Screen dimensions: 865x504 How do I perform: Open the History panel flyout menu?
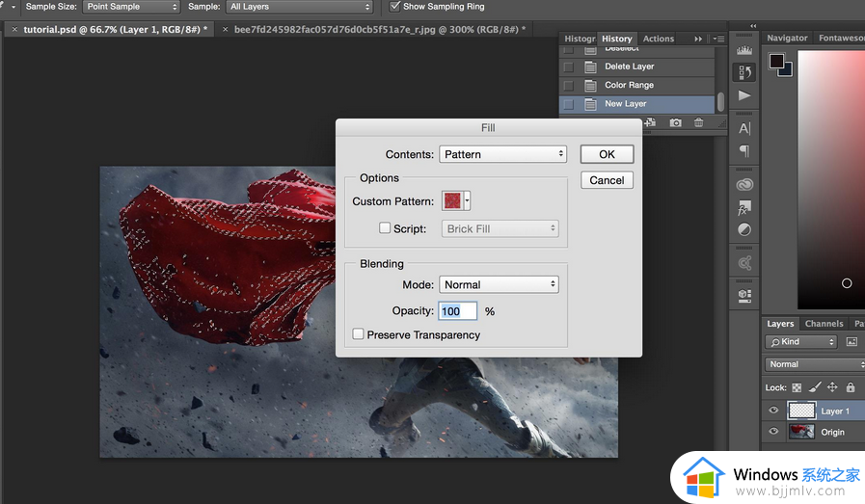coord(718,39)
